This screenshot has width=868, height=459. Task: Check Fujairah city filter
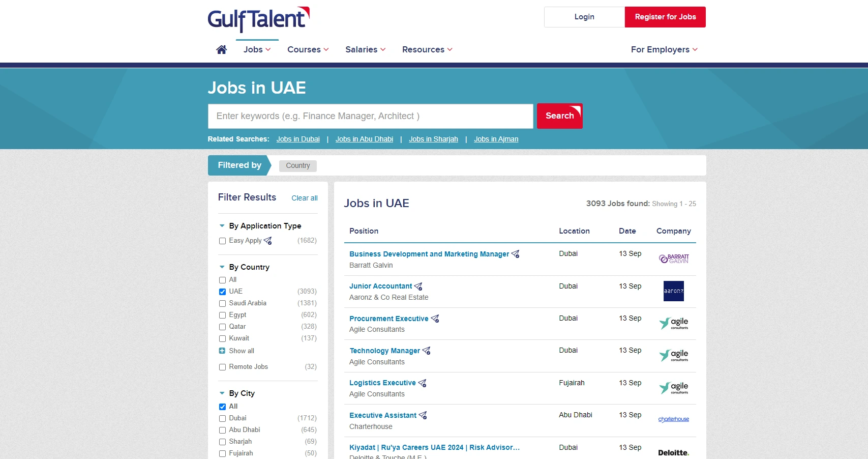(x=222, y=453)
